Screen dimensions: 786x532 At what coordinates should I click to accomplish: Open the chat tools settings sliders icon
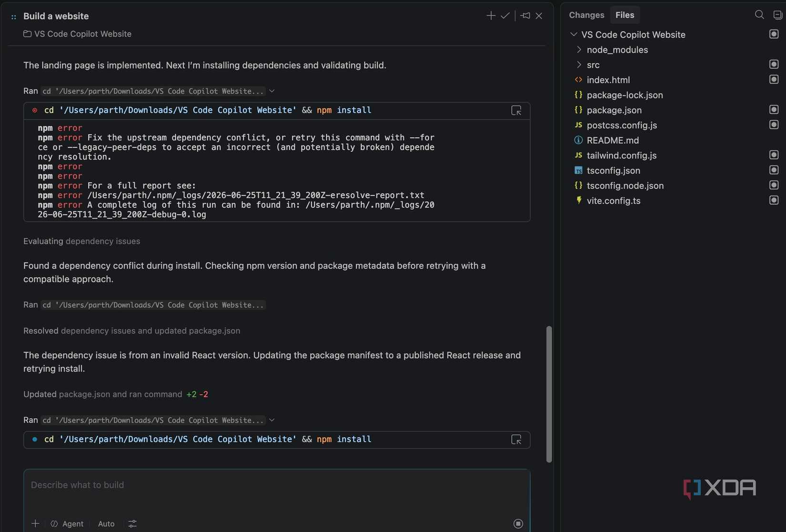[x=132, y=523]
